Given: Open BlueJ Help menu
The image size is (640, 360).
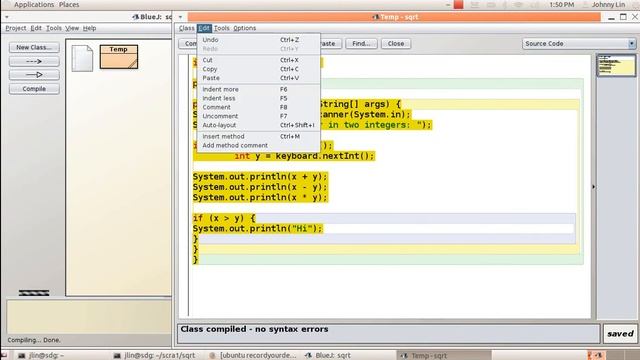Looking at the screenshot, I should pyautogui.click(x=89, y=28).
